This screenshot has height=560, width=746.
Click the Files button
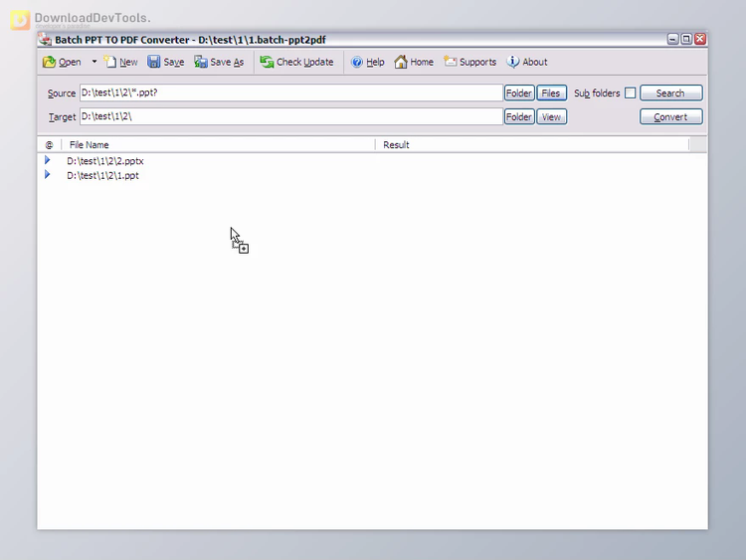[551, 93]
